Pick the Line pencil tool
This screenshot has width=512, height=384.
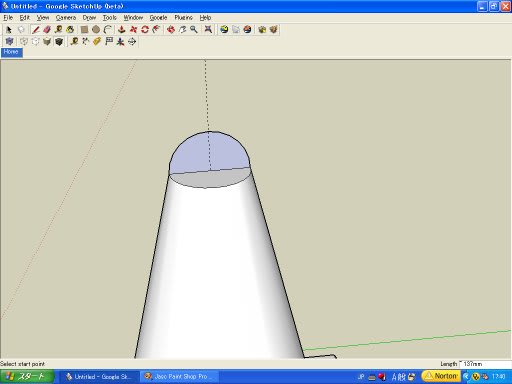tap(36, 30)
